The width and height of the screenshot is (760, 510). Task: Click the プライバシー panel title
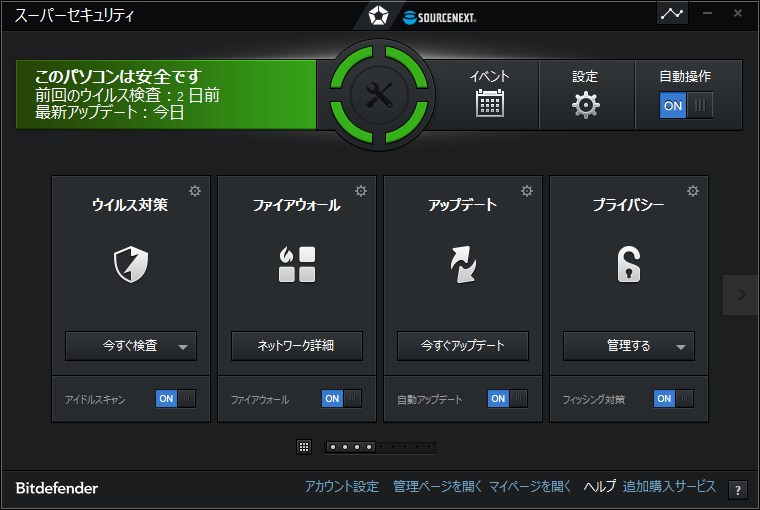click(x=628, y=205)
